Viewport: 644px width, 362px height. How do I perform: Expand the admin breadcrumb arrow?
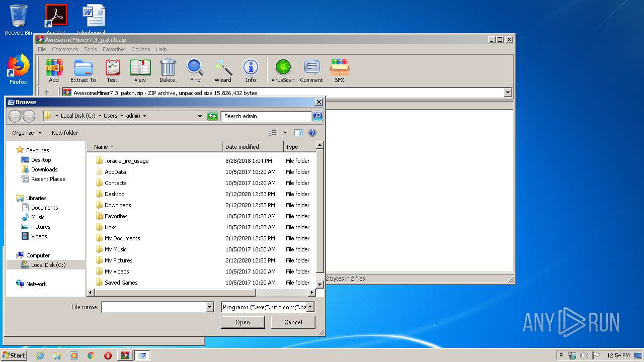144,116
